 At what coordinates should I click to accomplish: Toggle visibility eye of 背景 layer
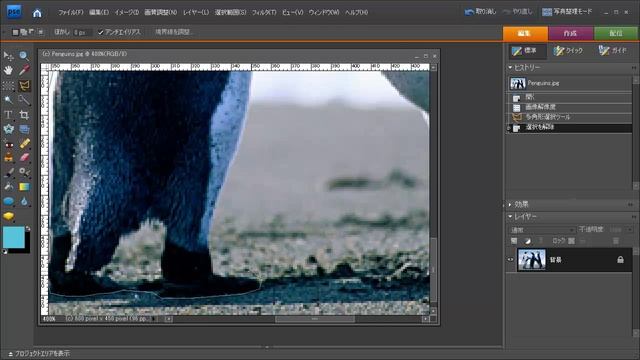(510, 260)
